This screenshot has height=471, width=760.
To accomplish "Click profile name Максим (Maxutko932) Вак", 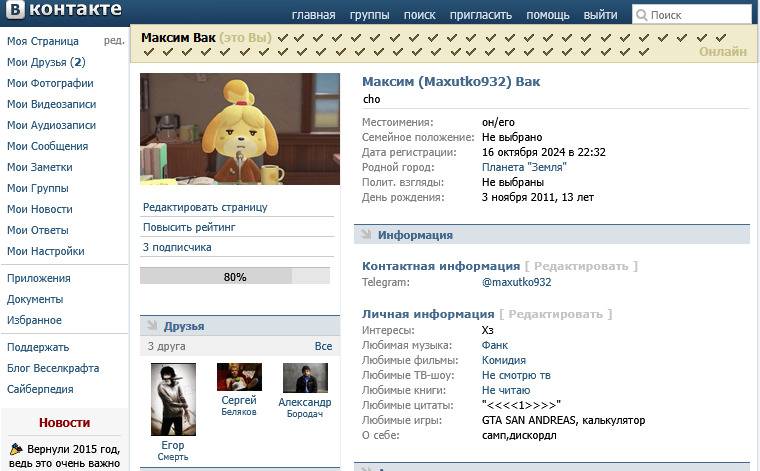I will [x=451, y=81].
